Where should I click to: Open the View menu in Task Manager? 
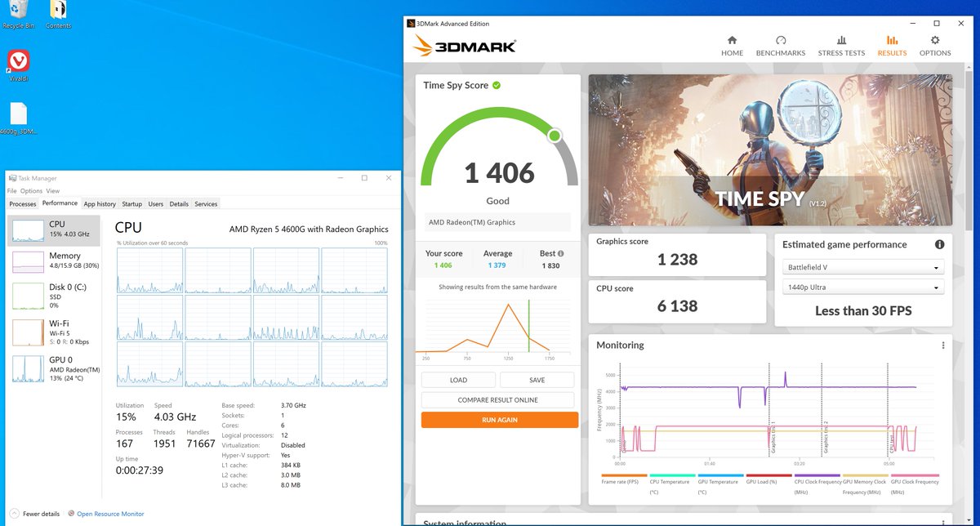52,191
